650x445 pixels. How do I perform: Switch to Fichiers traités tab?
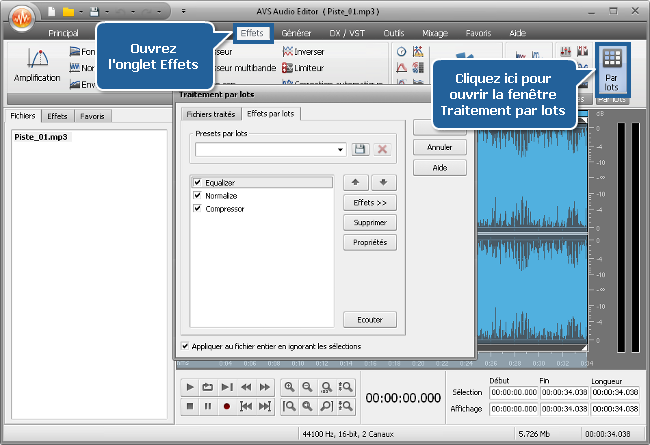coord(211,114)
